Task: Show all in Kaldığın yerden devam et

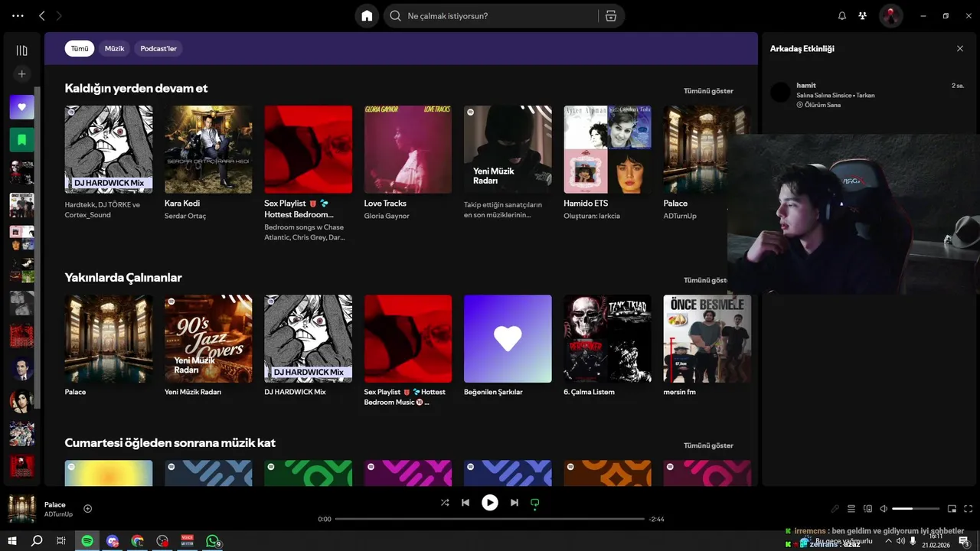Action: (708, 91)
